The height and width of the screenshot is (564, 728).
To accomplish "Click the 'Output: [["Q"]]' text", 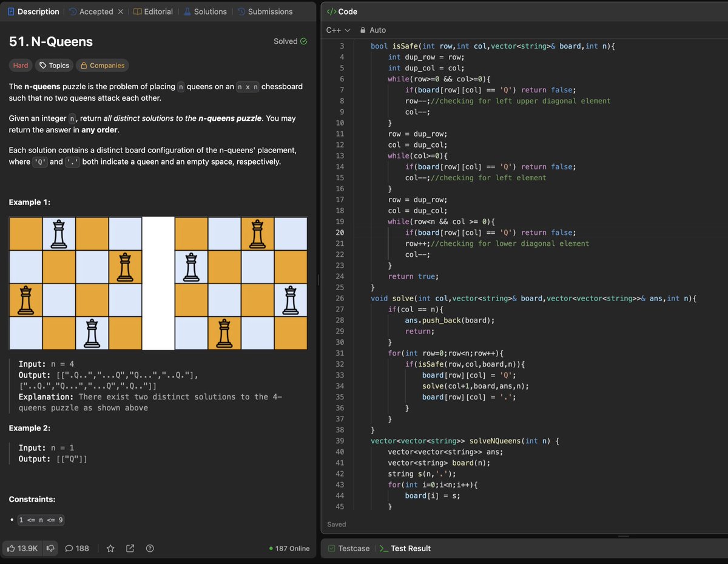I will tap(53, 459).
